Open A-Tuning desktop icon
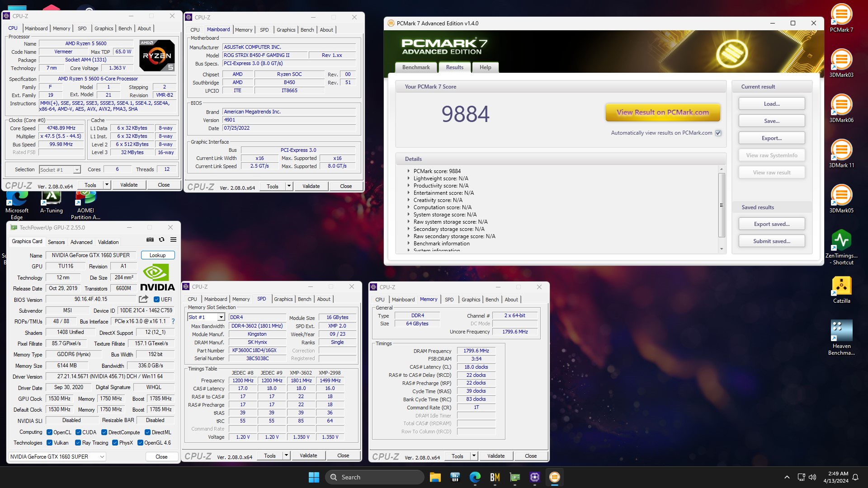Viewport: 868px width, 488px height. click(x=52, y=202)
